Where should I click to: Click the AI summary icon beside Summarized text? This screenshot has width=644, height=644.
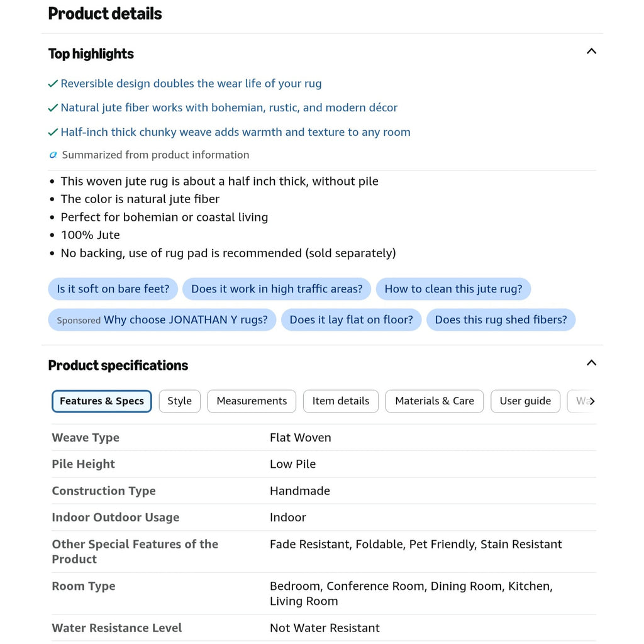53,155
